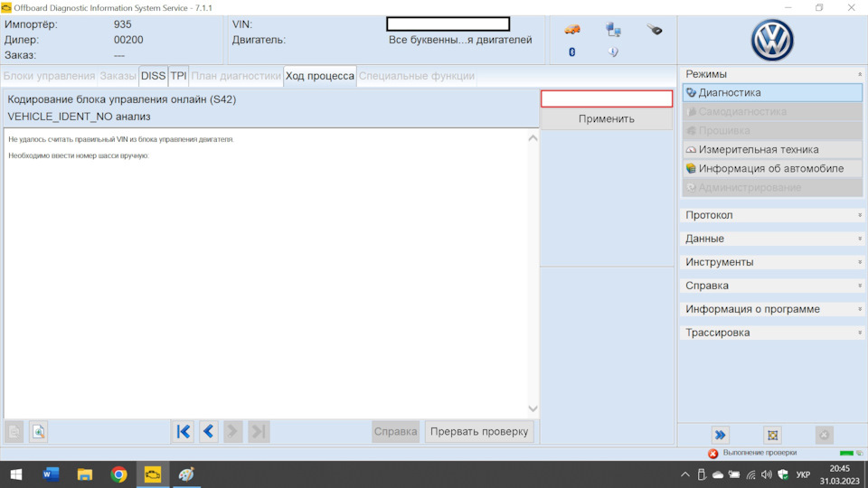Open File Explorer from the taskbar
The height and width of the screenshot is (488, 868).
[85, 474]
